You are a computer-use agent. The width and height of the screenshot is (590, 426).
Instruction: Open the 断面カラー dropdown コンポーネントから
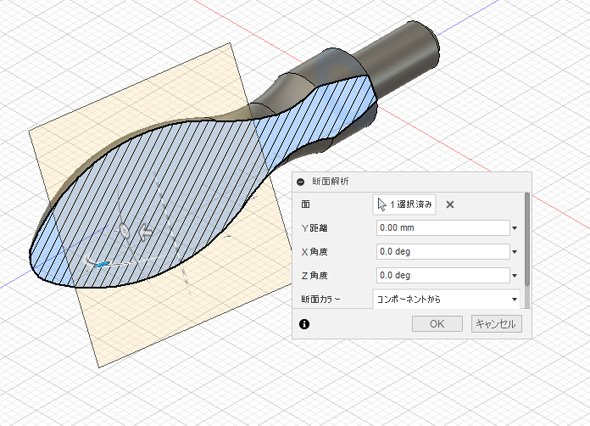coord(447,300)
